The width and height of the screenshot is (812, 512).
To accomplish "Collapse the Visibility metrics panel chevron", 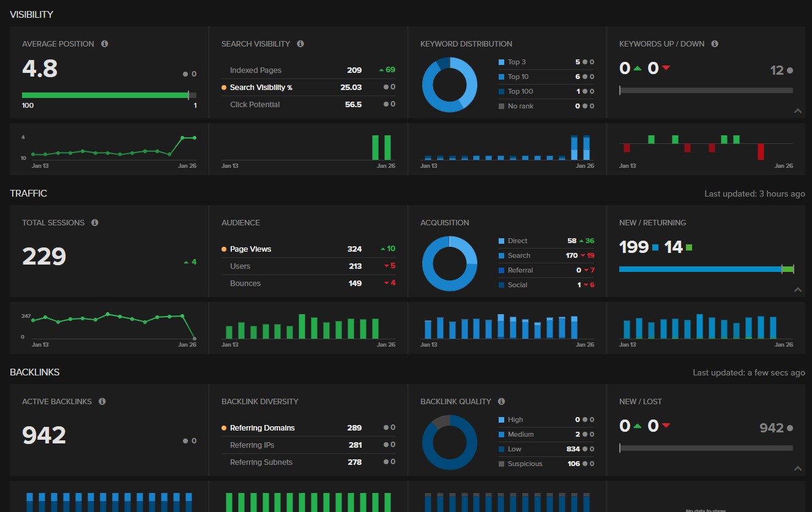I will click(798, 111).
